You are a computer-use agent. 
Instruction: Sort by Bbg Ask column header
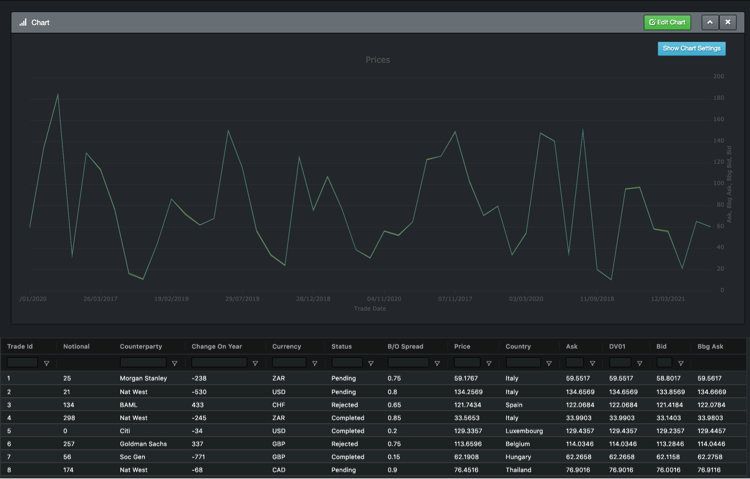(710, 346)
